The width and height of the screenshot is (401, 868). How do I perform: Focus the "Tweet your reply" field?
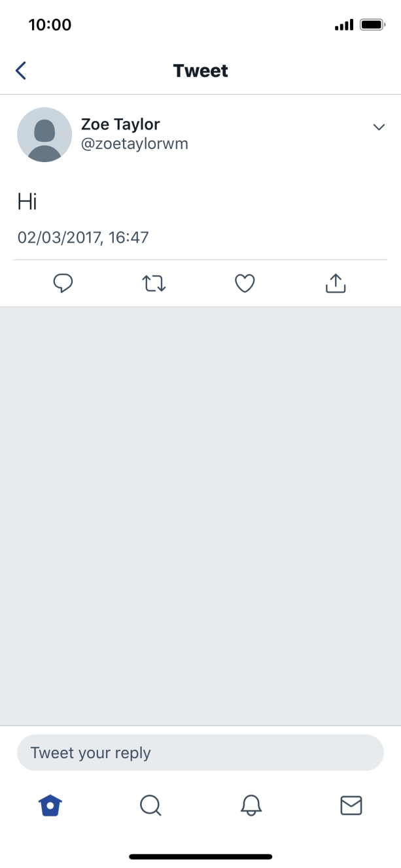(x=200, y=753)
